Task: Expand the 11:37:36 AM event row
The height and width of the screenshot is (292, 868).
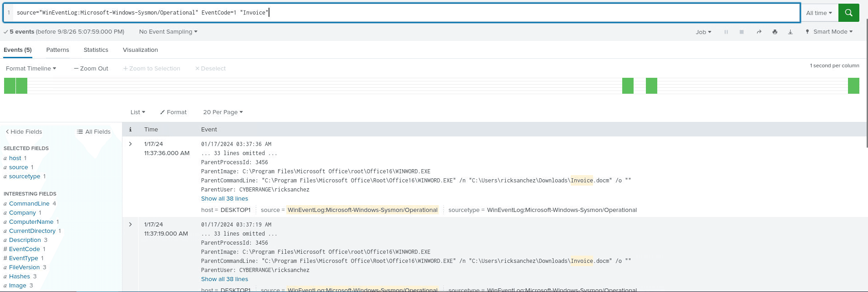Action: (x=130, y=144)
